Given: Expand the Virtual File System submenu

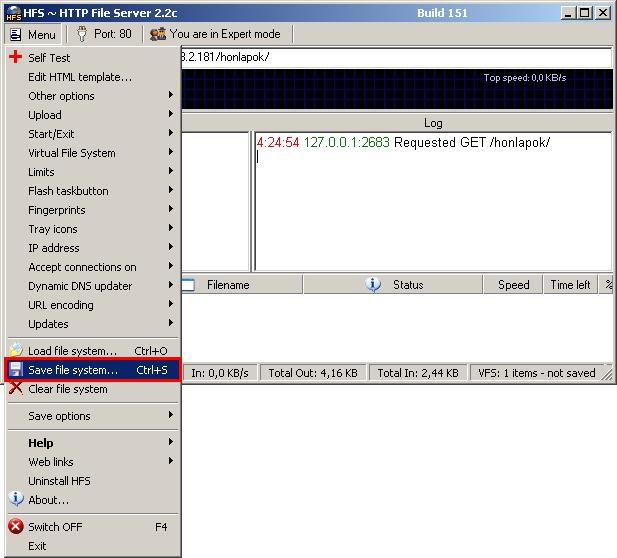Looking at the screenshot, I should [x=171, y=152].
